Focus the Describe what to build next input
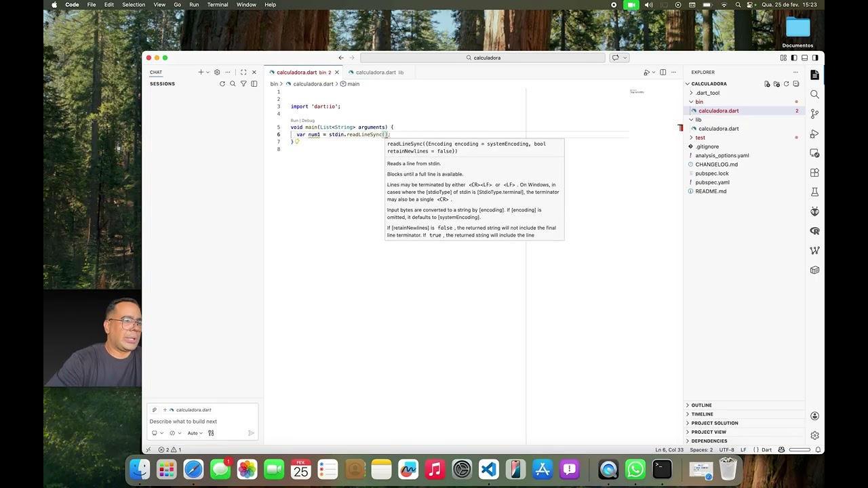 [x=202, y=422]
